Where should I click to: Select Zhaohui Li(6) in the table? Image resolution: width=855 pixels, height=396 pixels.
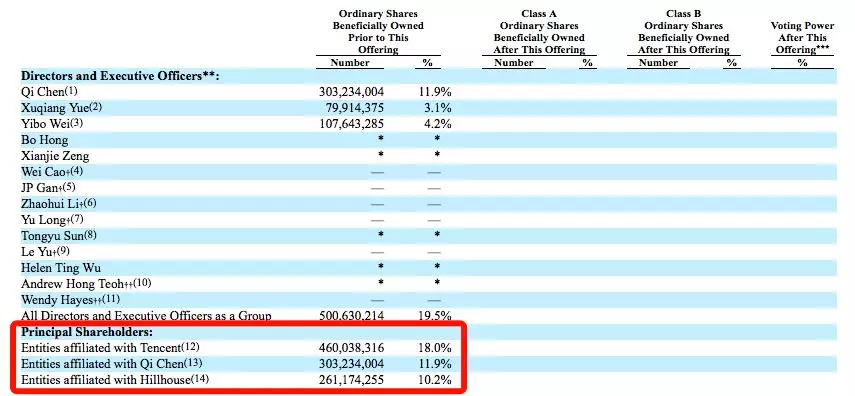[59, 203]
